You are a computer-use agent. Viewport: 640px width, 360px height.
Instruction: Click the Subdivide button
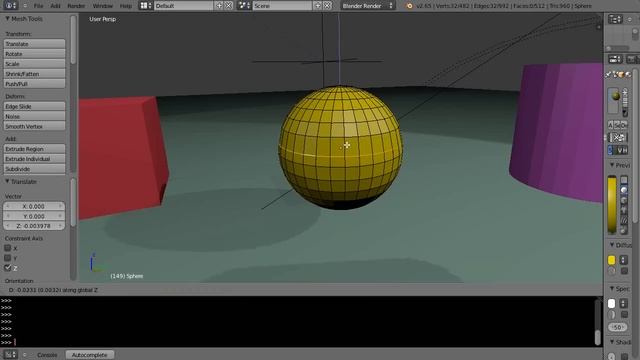click(34, 169)
